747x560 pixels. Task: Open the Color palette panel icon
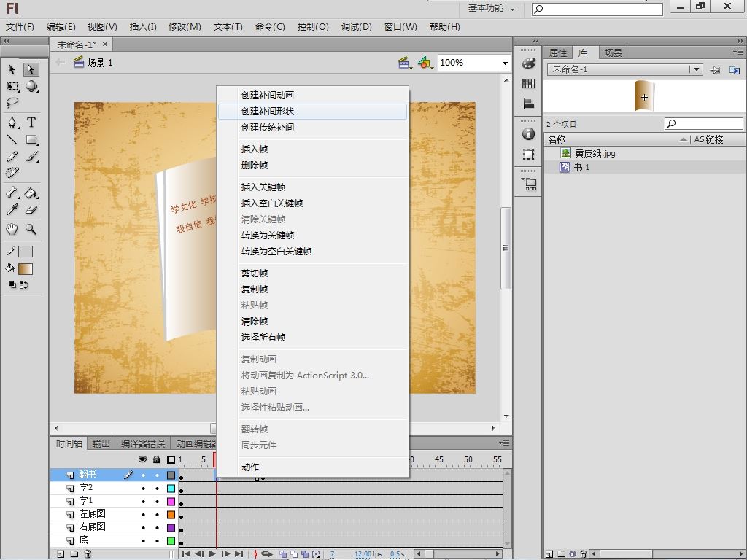pyautogui.click(x=529, y=64)
